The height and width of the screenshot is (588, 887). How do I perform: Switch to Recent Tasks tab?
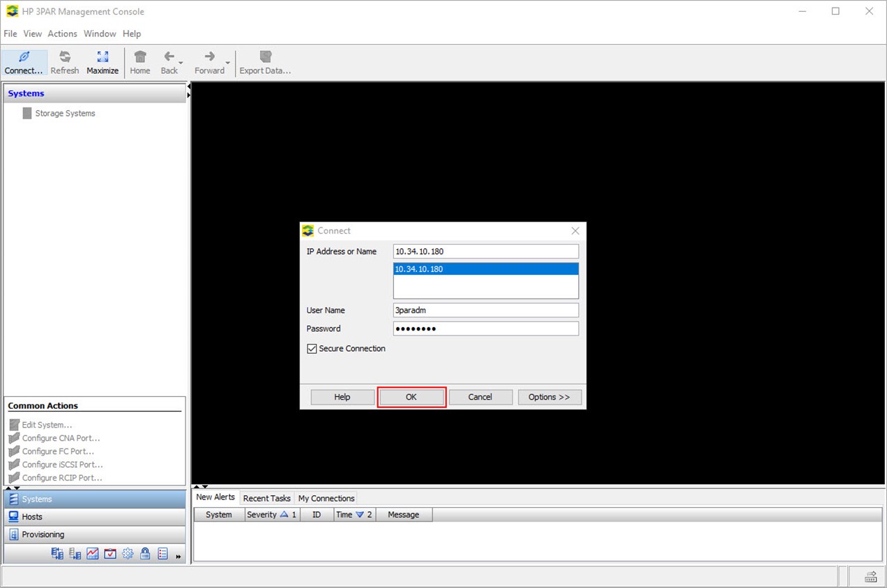266,498
